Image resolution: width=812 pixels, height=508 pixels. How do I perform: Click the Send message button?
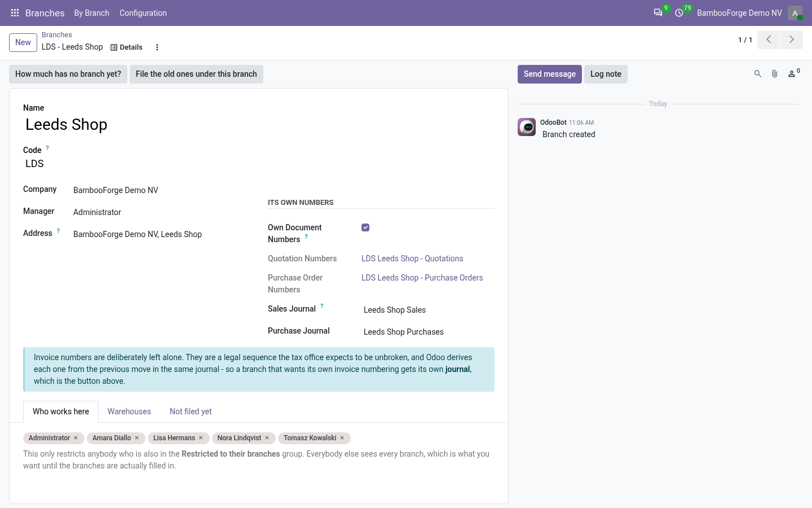click(x=550, y=74)
